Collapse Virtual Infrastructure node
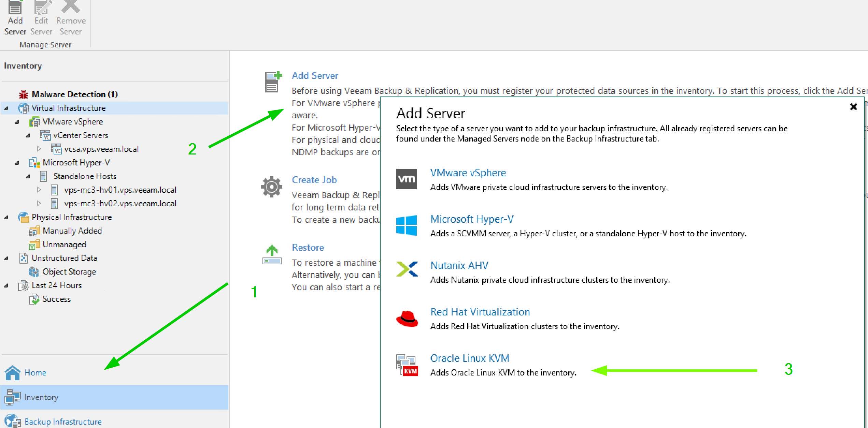Image resolution: width=868 pixels, height=428 pixels. [6, 108]
